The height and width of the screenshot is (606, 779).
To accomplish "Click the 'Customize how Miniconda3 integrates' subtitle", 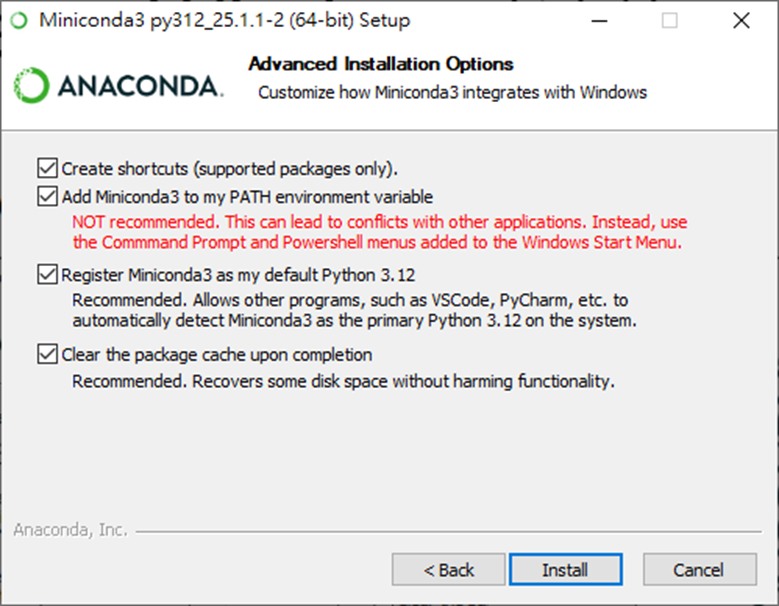I will pos(452,93).
